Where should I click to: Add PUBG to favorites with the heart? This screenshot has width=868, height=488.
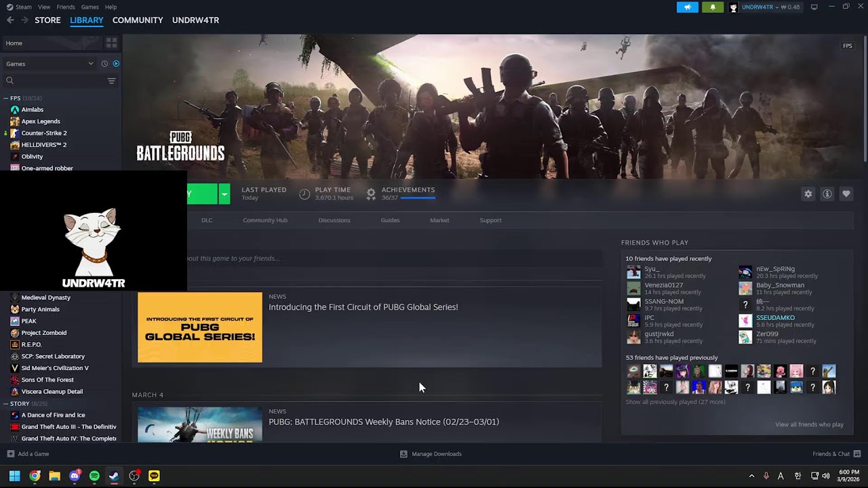(846, 194)
